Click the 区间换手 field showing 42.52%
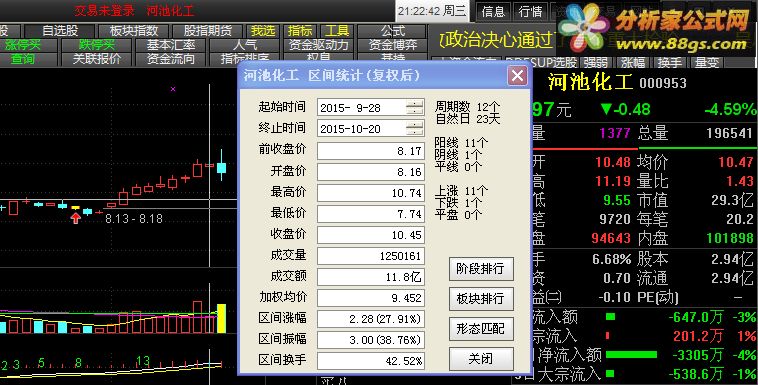The width and height of the screenshot is (758, 385). coord(371,361)
